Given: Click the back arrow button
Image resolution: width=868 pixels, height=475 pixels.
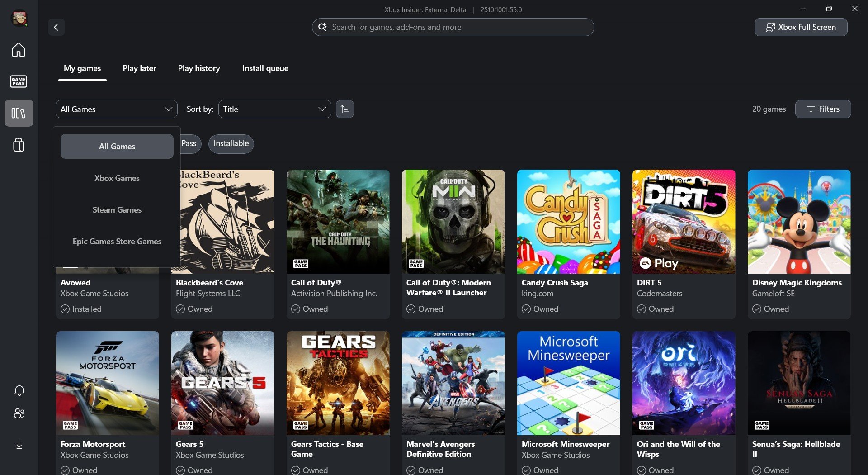Looking at the screenshot, I should pos(56,27).
